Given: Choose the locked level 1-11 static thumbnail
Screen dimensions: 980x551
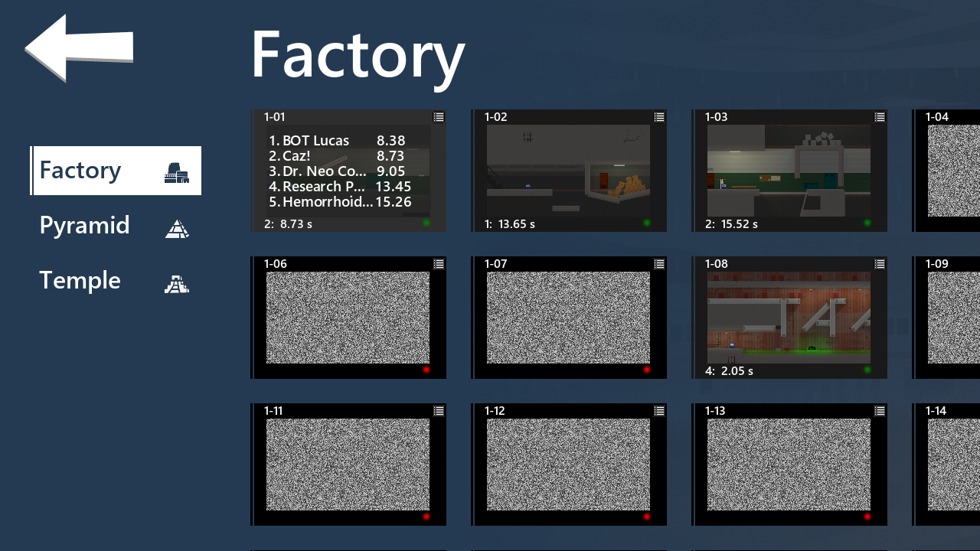Looking at the screenshot, I should 348,465.
